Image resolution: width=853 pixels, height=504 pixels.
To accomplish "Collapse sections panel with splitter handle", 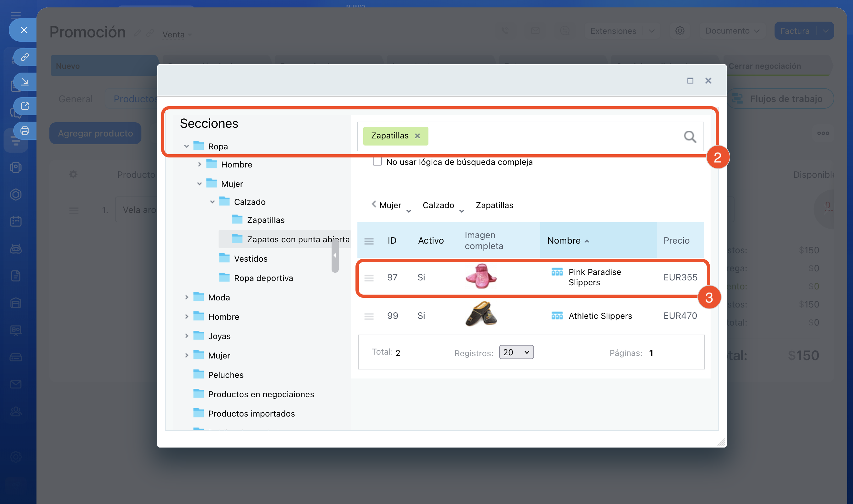I will click(x=335, y=256).
